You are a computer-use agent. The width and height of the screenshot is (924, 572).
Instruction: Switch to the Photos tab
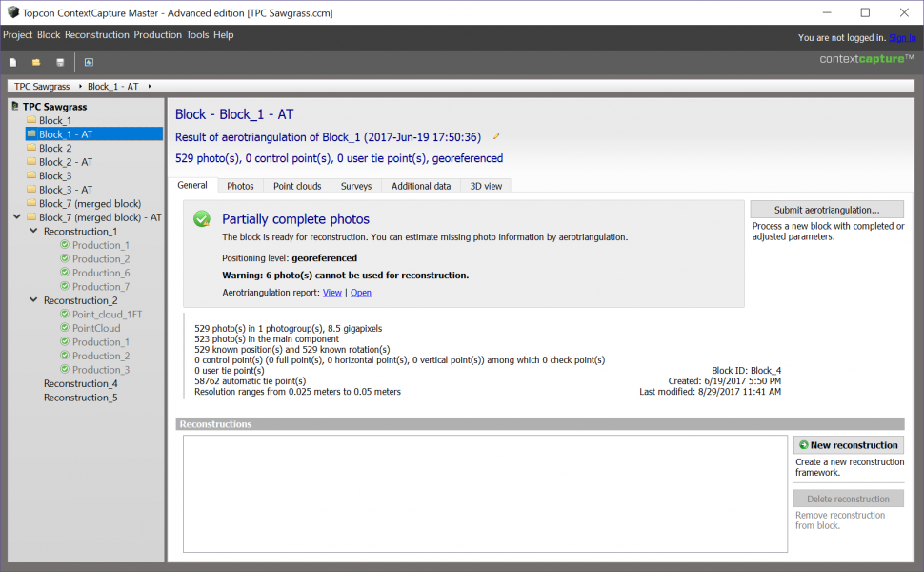tap(240, 186)
